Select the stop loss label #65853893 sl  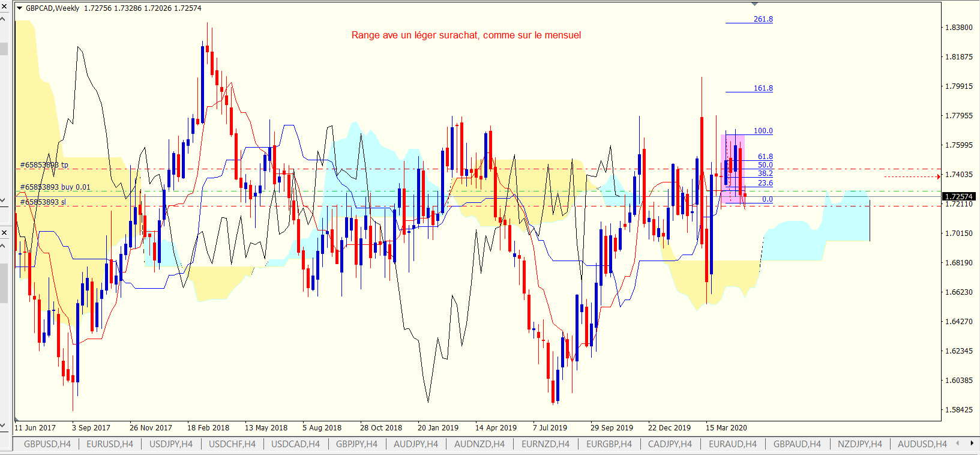point(43,202)
